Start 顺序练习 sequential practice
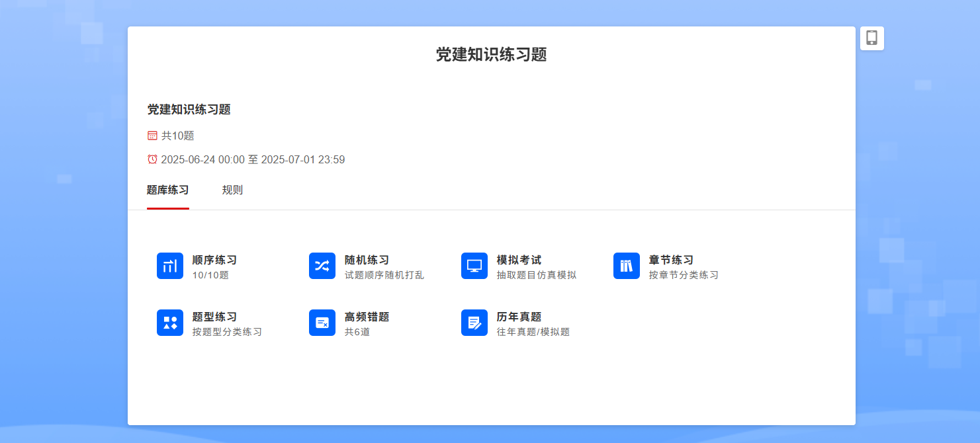Screen dimensions: 980x443 point(214,260)
